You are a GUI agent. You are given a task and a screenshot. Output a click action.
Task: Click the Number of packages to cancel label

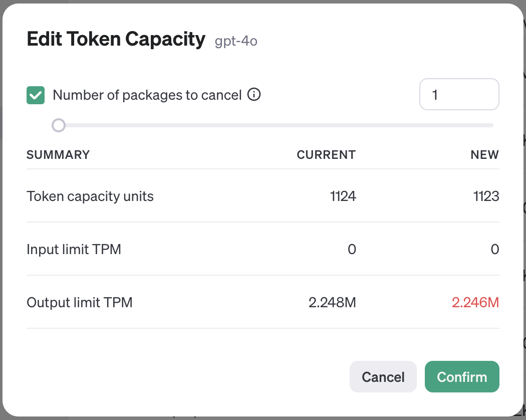click(x=147, y=95)
